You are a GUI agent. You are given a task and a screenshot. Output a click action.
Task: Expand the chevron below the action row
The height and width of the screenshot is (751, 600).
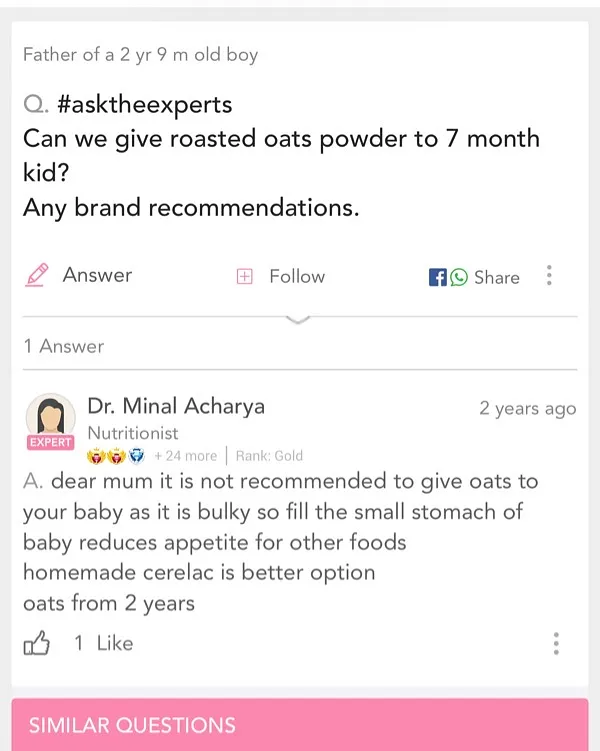pyautogui.click(x=298, y=319)
